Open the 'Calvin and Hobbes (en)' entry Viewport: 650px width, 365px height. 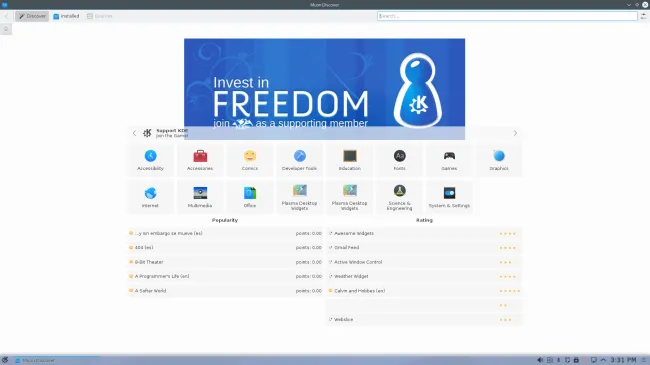click(x=424, y=291)
